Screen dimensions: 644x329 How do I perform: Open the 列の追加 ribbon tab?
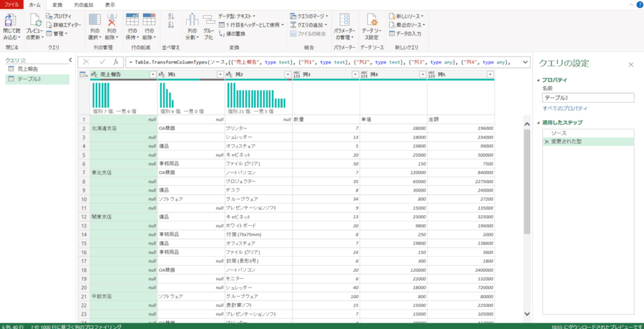click(x=82, y=4)
